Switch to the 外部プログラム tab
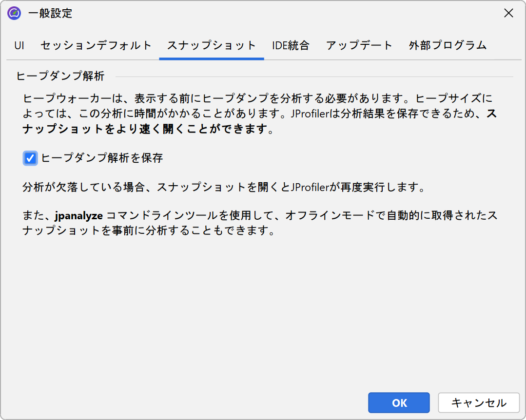Viewport: 526px width, 420px height. point(448,46)
